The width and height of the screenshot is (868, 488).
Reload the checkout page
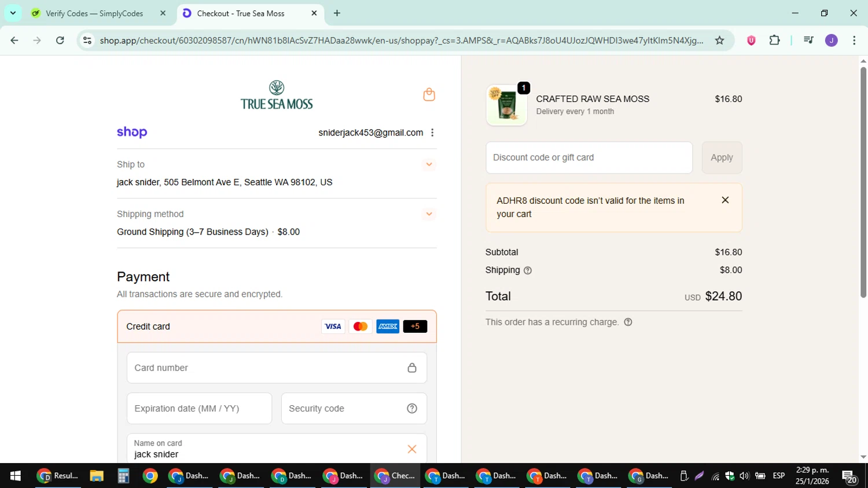click(x=60, y=40)
